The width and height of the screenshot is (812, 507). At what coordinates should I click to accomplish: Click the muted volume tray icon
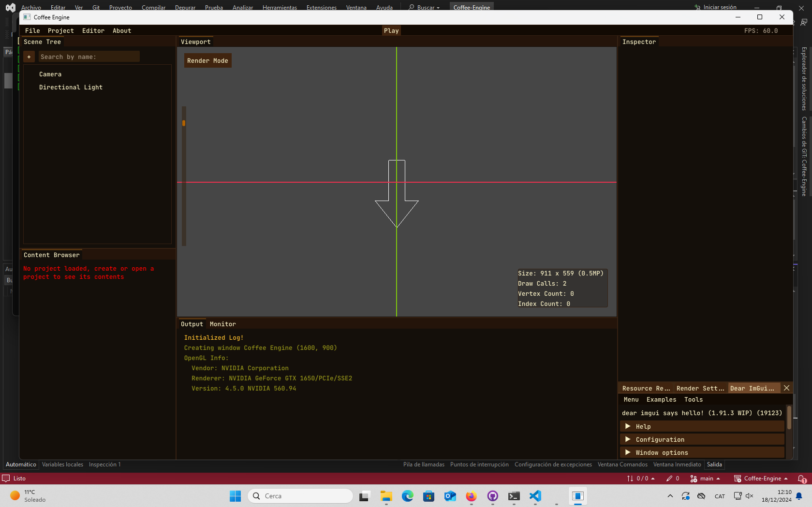(749, 496)
